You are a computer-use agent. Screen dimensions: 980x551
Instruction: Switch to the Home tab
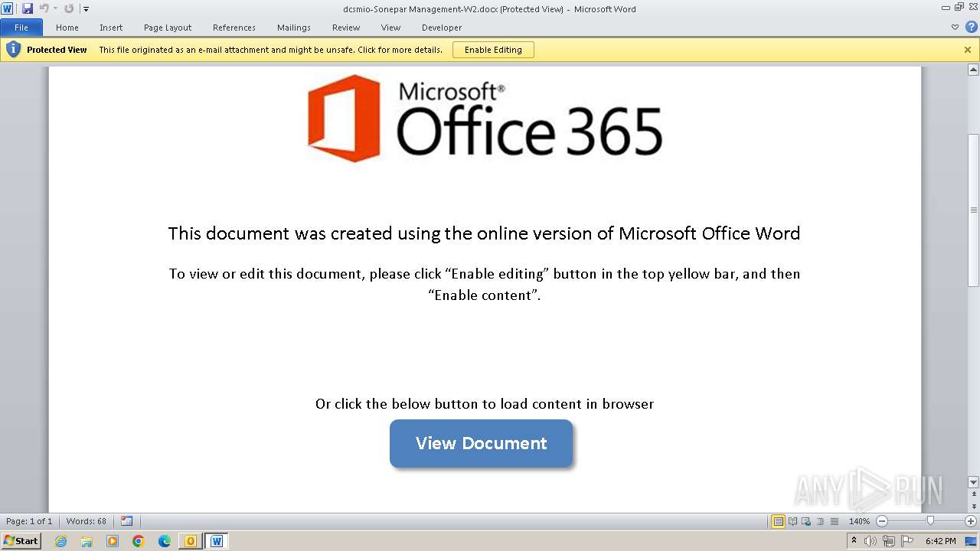point(67,28)
